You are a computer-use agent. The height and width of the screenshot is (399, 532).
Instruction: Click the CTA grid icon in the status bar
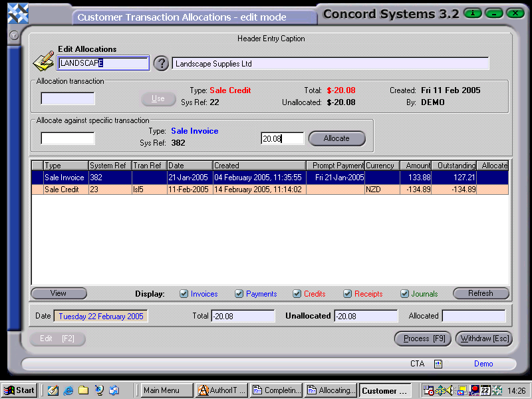(438, 364)
